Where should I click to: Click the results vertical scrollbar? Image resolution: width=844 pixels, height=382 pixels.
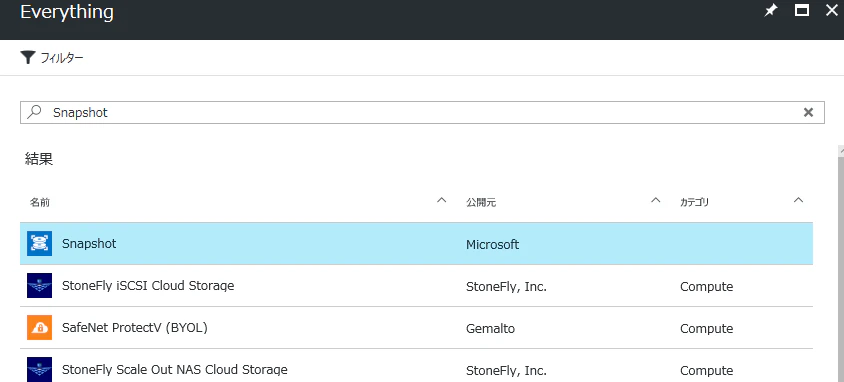[841, 264]
